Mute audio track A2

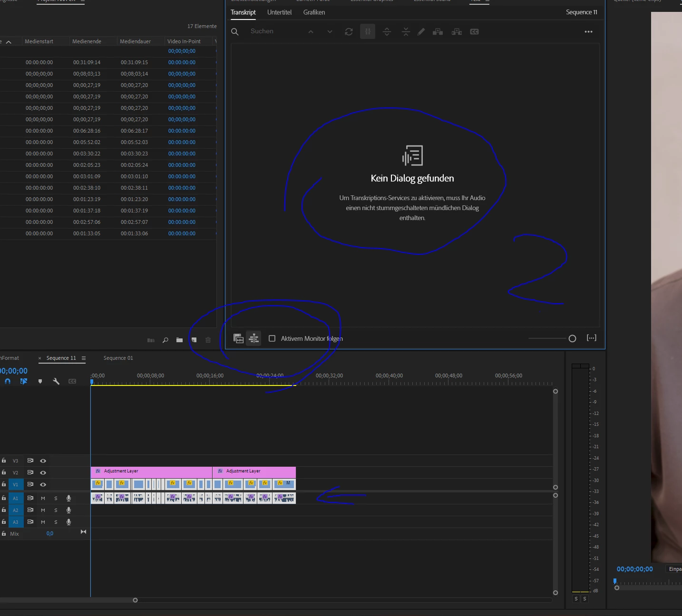[x=43, y=510]
